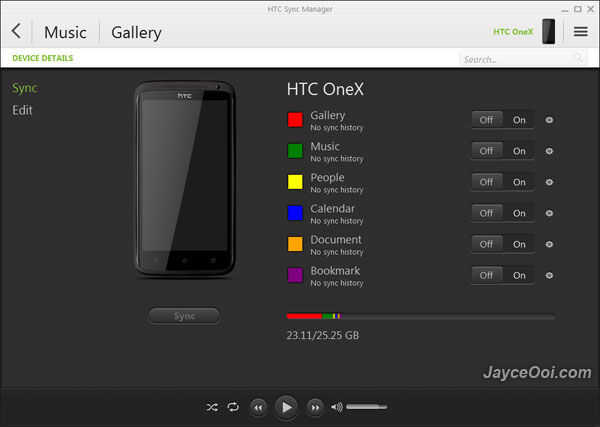Click the purple Bookmark color swatch

point(295,275)
